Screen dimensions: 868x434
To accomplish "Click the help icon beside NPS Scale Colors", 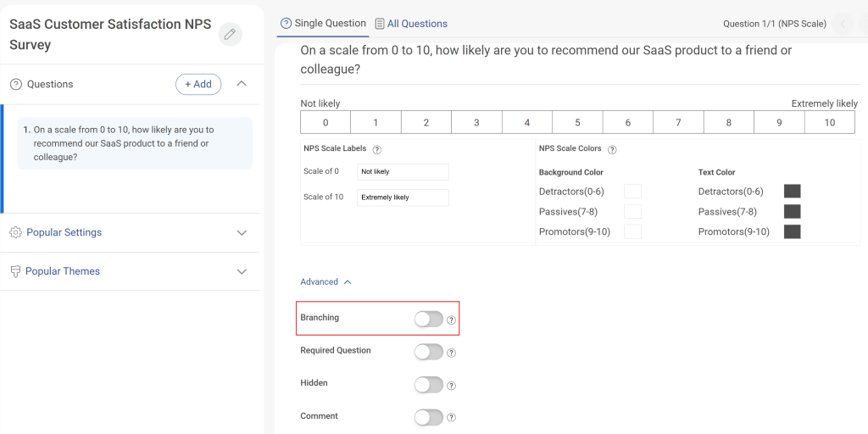I will pos(612,149).
